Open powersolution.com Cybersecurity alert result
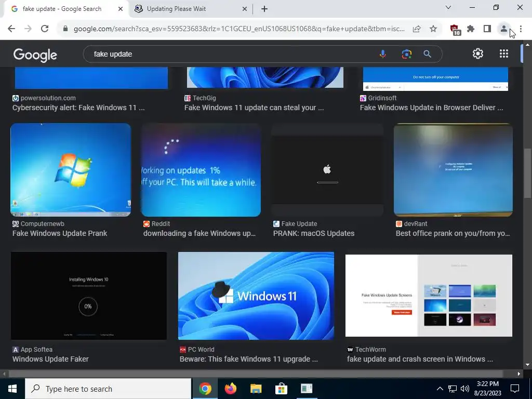532x399 pixels. 78,108
